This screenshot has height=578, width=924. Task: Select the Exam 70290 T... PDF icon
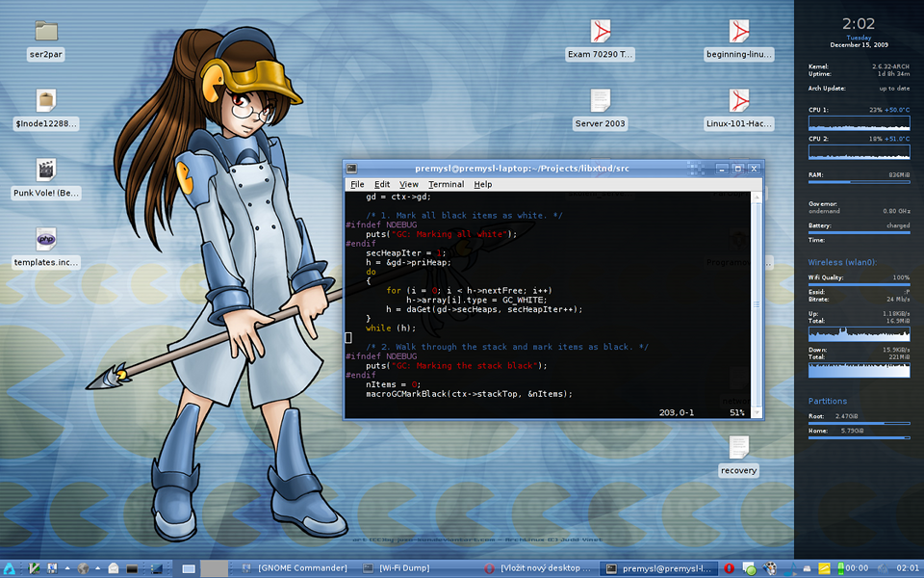point(600,39)
